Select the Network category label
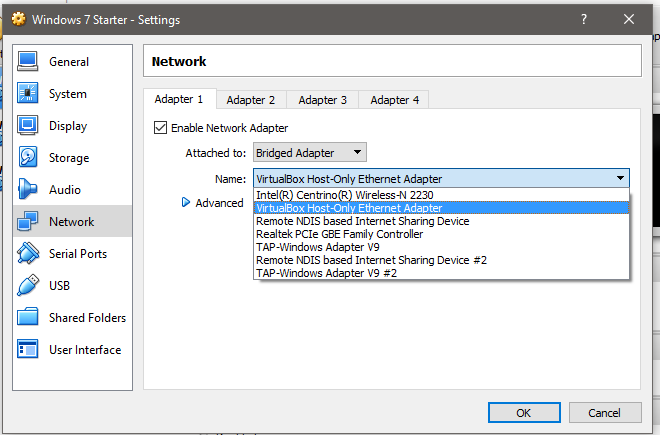660x435 pixels. coord(72,222)
